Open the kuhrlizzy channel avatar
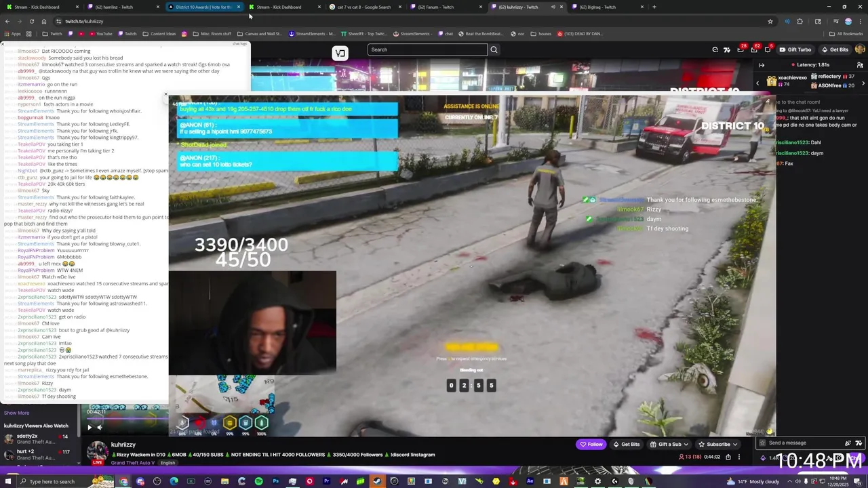The height and width of the screenshot is (488, 868). coord(98,451)
